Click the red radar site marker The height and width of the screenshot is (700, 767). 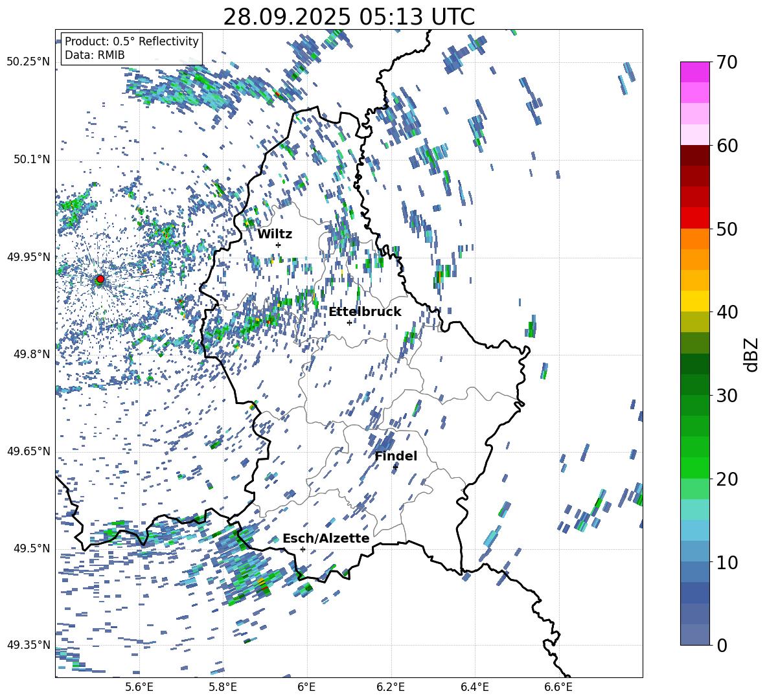coord(100,279)
